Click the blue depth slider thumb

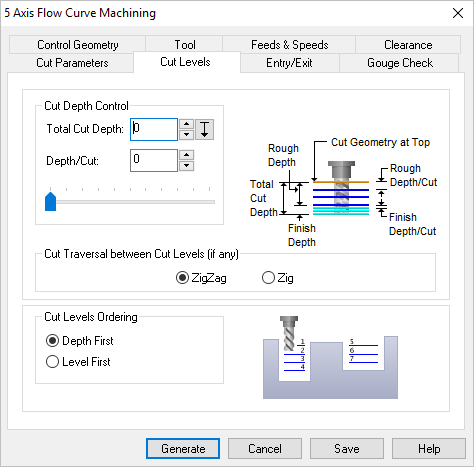tap(50, 201)
